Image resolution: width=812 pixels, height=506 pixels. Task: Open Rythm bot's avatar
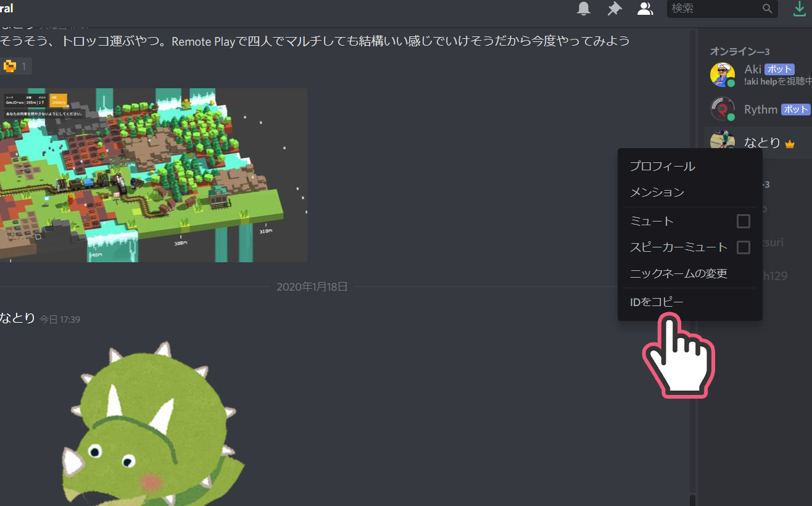(x=723, y=109)
